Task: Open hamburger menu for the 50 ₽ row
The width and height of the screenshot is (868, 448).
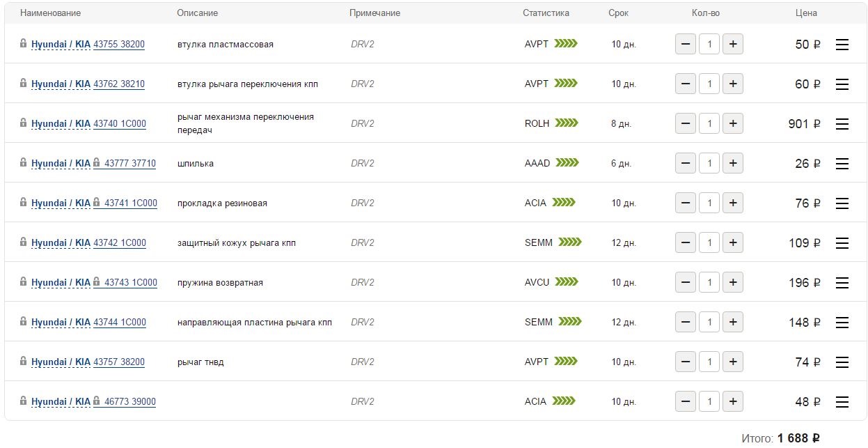Action: tap(842, 45)
